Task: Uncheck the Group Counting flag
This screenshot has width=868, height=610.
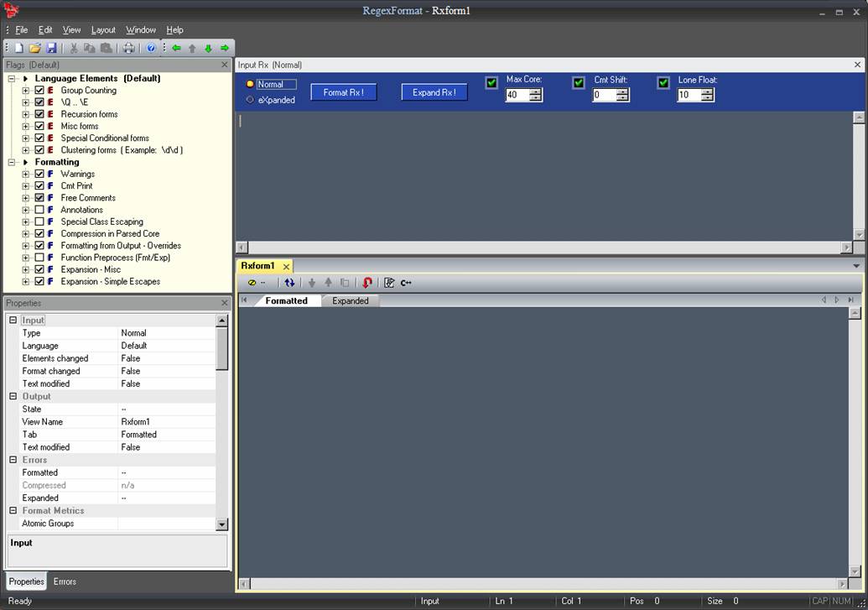Action: pos(39,91)
